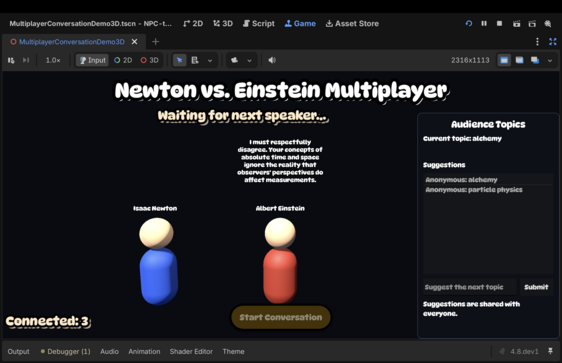This screenshot has width=562, height=363.
Task: Click the red Albert Einstein character
Action: (x=280, y=261)
